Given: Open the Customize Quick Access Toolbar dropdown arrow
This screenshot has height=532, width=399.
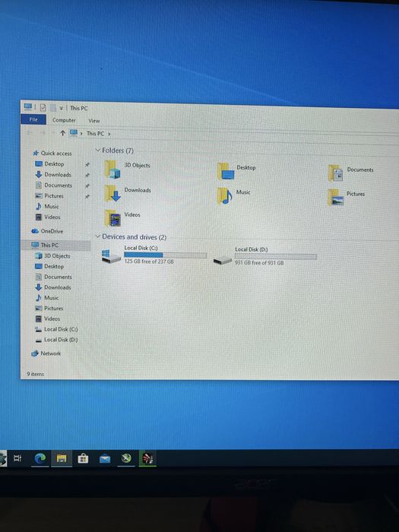Looking at the screenshot, I should [x=62, y=109].
